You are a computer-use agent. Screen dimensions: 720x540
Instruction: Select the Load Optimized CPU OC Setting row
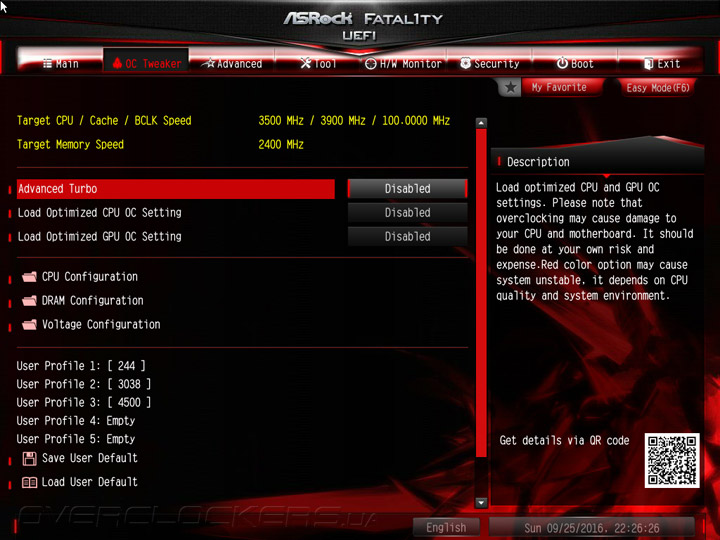[175, 213]
